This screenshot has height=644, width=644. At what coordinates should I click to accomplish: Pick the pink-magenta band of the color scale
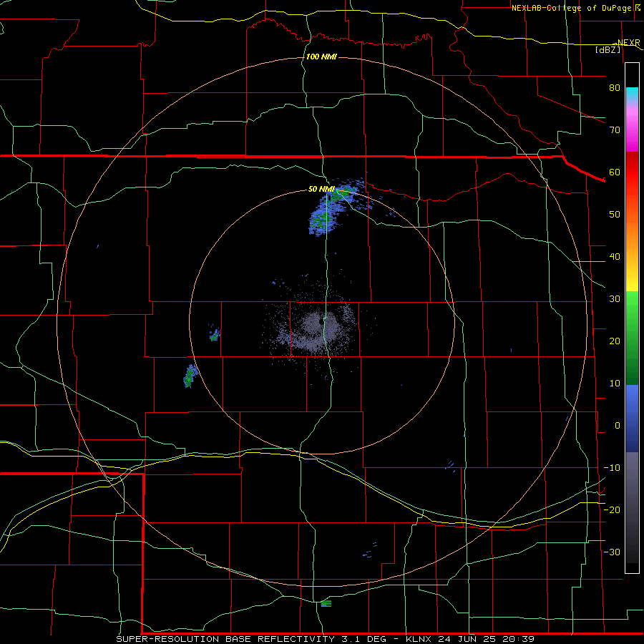[x=632, y=128]
